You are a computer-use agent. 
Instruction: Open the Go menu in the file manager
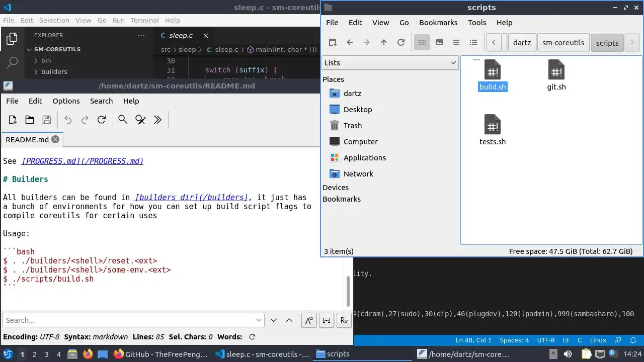(404, 22)
